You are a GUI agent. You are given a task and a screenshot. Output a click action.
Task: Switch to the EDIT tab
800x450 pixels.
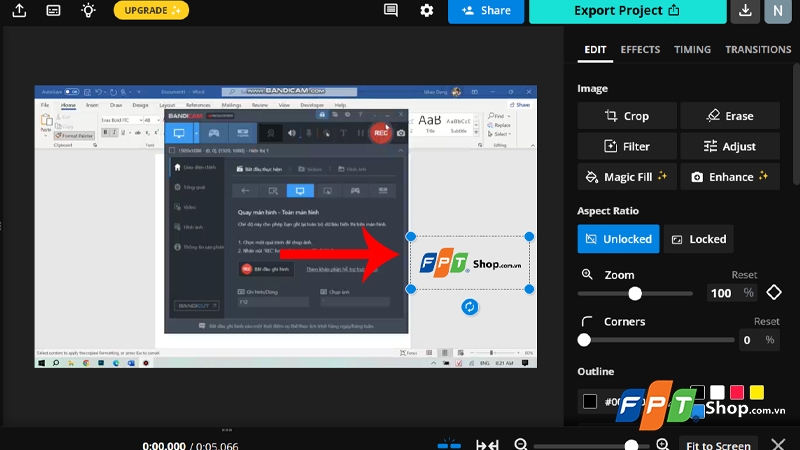coord(595,49)
